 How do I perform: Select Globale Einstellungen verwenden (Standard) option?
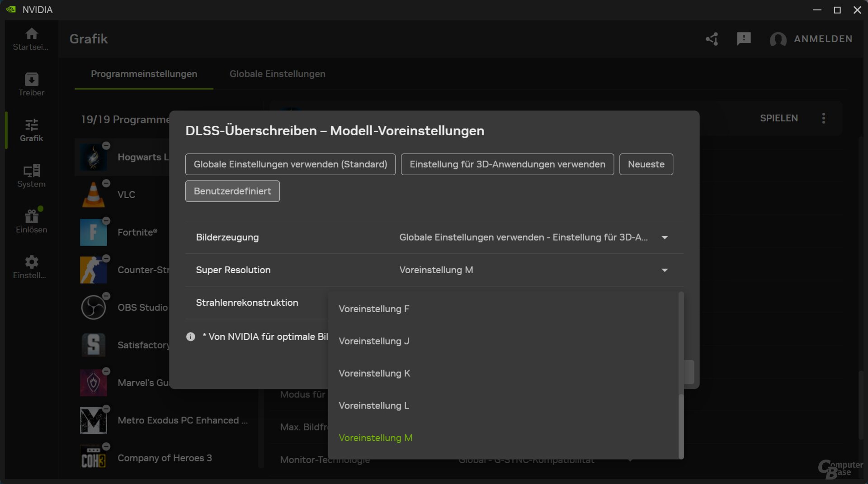click(290, 164)
